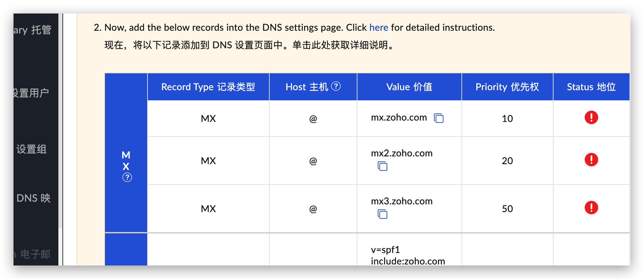Click the Status 地位 column header
The width and height of the screenshot is (644, 279).
(591, 87)
